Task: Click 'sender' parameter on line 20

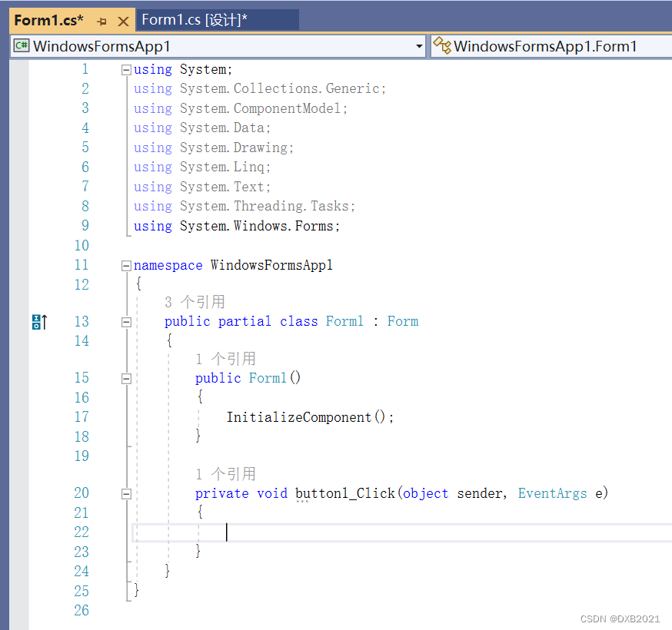Action: (480, 493)
